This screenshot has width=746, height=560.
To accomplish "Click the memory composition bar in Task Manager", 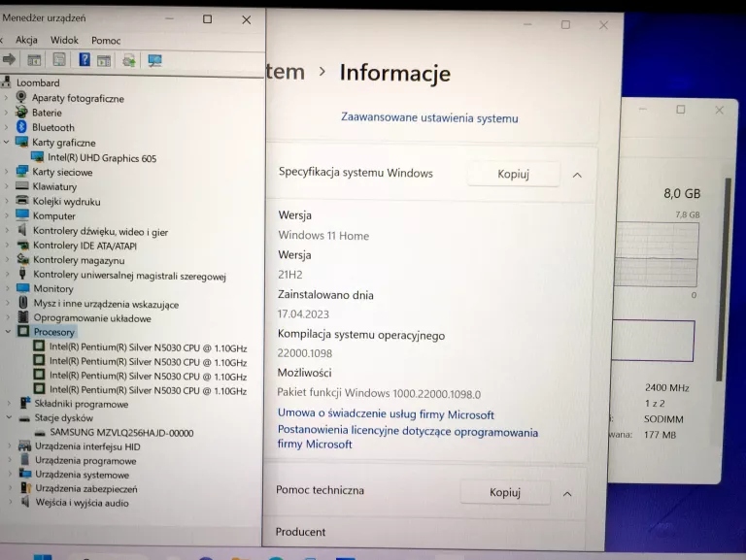I will click(653, 341).
